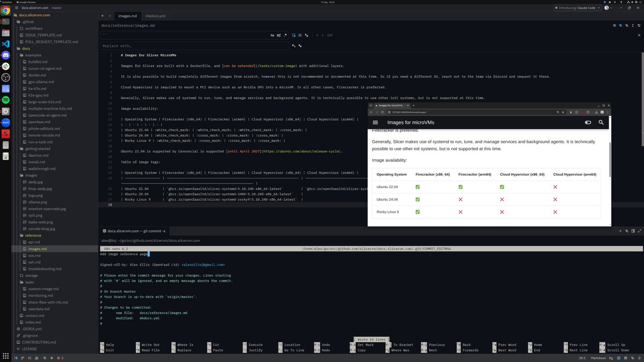
Task: Select the git commit terminal tab
Action: [x=135, y=231]
